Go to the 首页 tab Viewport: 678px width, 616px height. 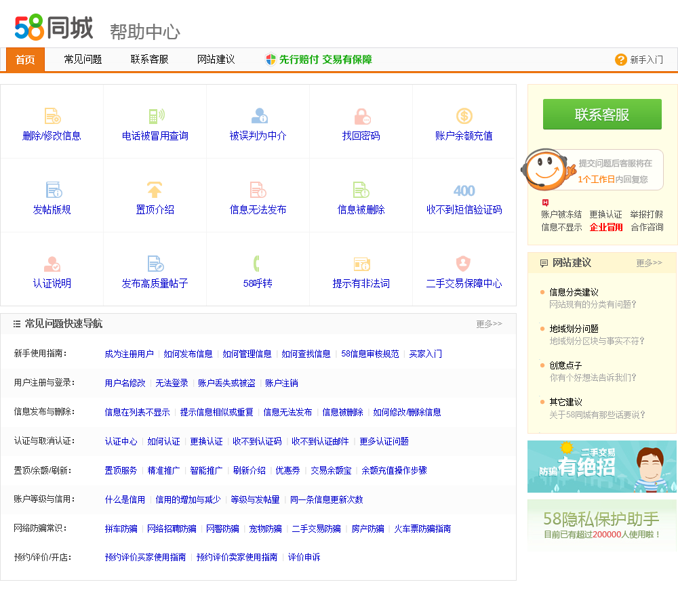coord(25,60)
